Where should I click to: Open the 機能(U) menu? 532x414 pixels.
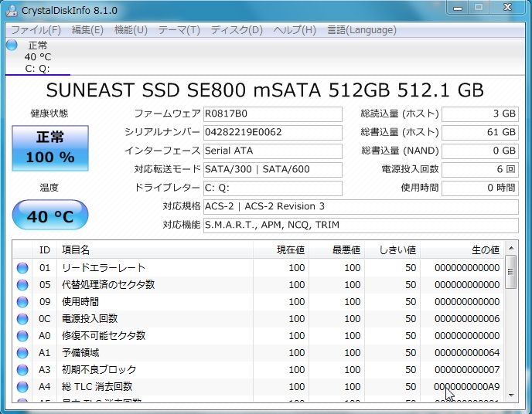[x=131, y=30]
